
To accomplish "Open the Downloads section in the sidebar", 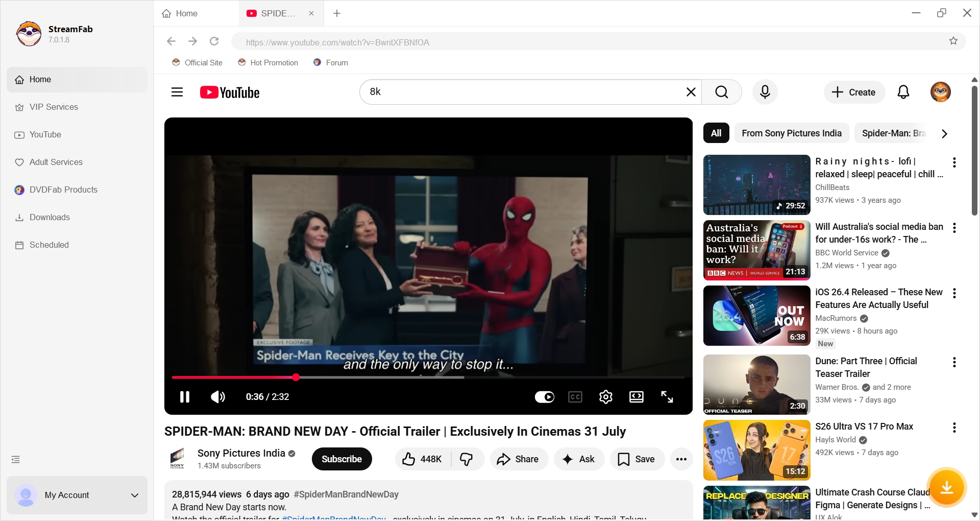I will [x=49, y=217].
